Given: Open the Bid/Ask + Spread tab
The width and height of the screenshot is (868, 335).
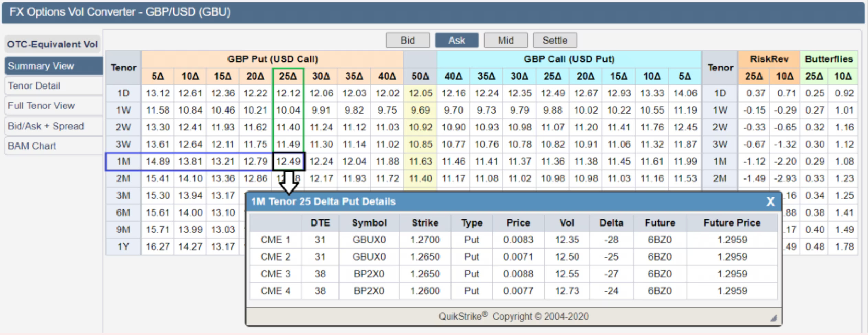Looking at the screenshot, I should click(54, 126).
